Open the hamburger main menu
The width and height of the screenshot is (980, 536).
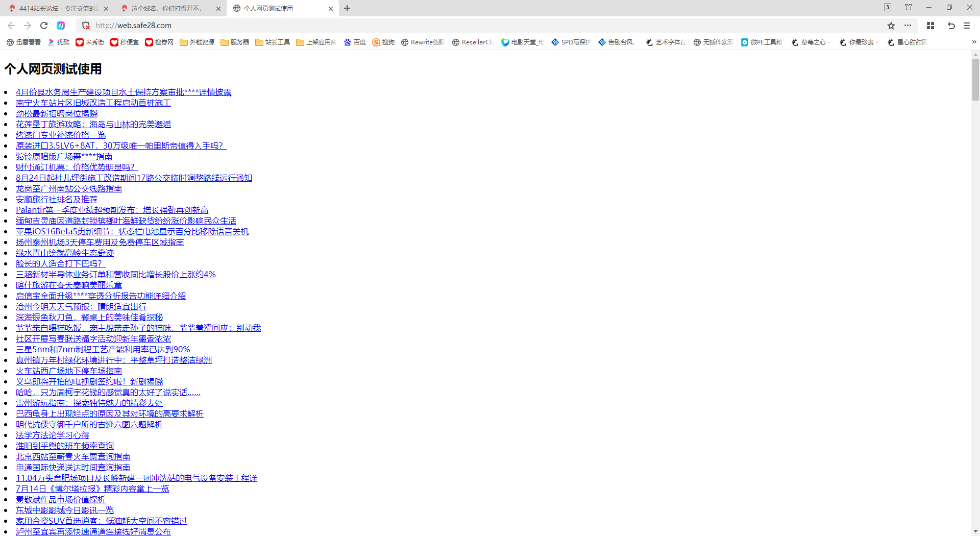coord(967,26)
